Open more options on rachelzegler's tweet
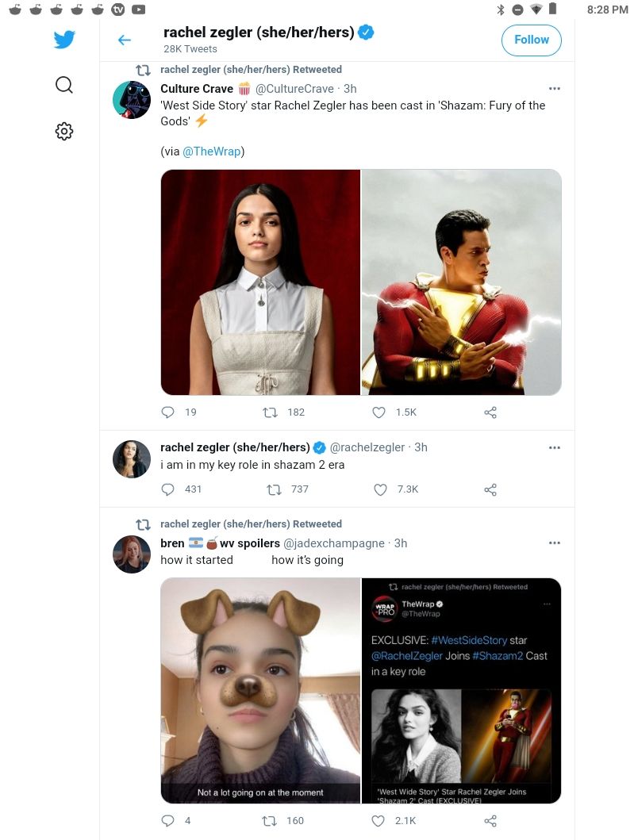The height and width of the screenshot is (840, 634). point(555,447)
